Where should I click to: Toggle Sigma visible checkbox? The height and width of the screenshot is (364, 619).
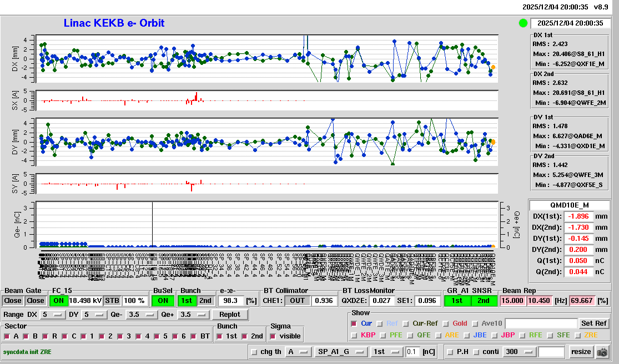tap(272, 336)
